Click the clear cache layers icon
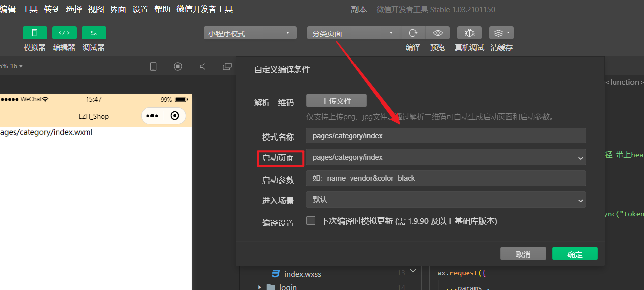 [x=498, y=33]
